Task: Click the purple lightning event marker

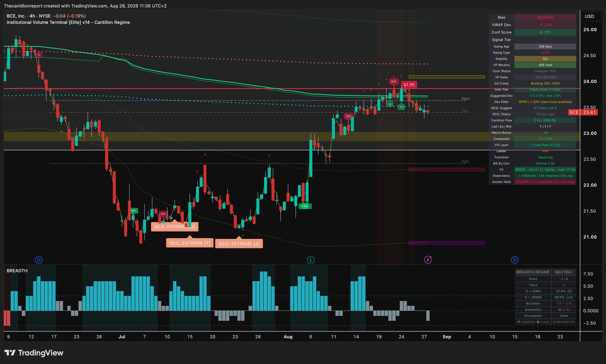Action: point(428,260)
